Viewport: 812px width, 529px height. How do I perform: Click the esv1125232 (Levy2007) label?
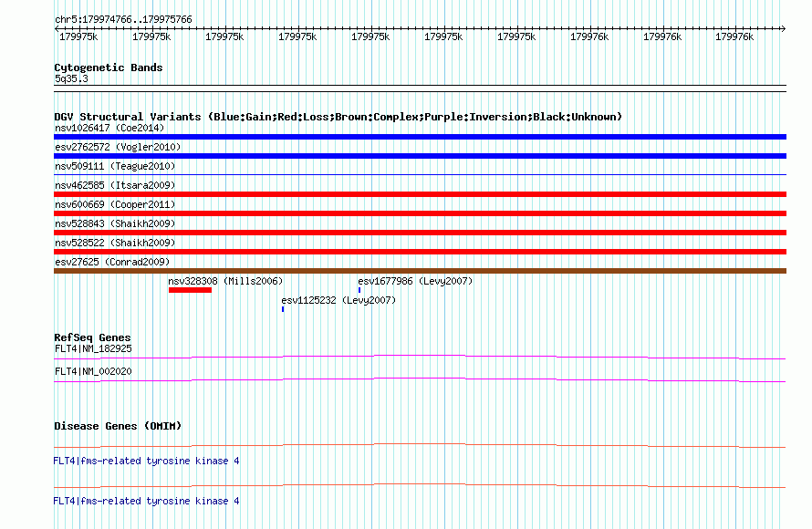coord(338,300)
